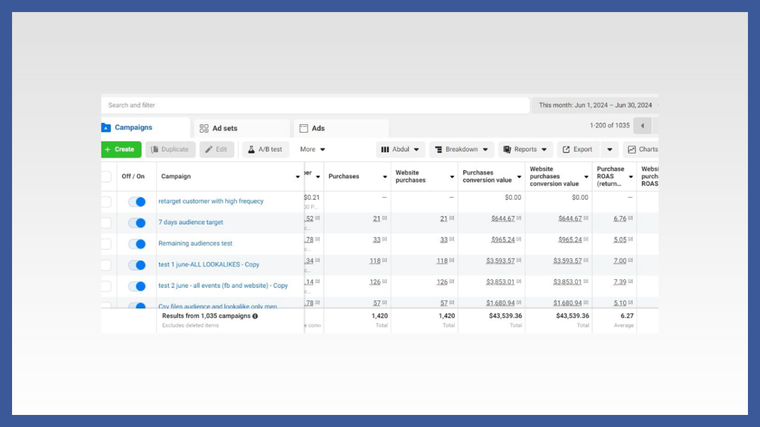Open the More menu
Viewport: 760px width, 427px height.
click(312, 150)
